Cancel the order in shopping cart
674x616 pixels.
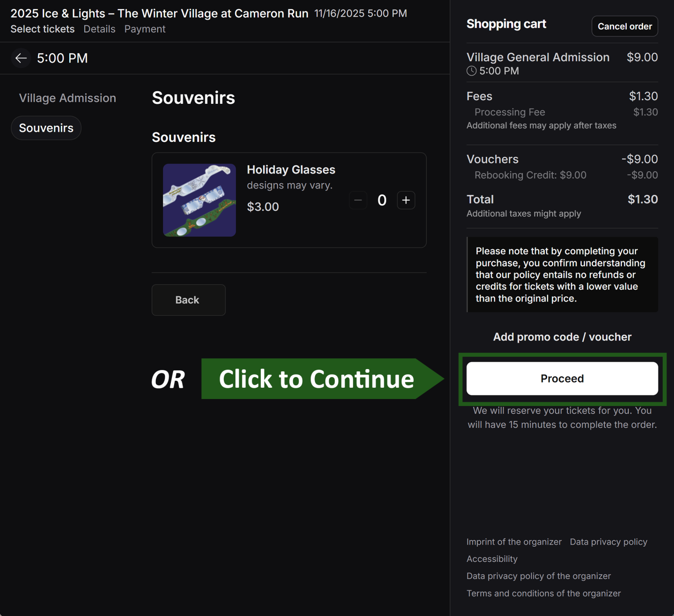[x=624, y=26]
